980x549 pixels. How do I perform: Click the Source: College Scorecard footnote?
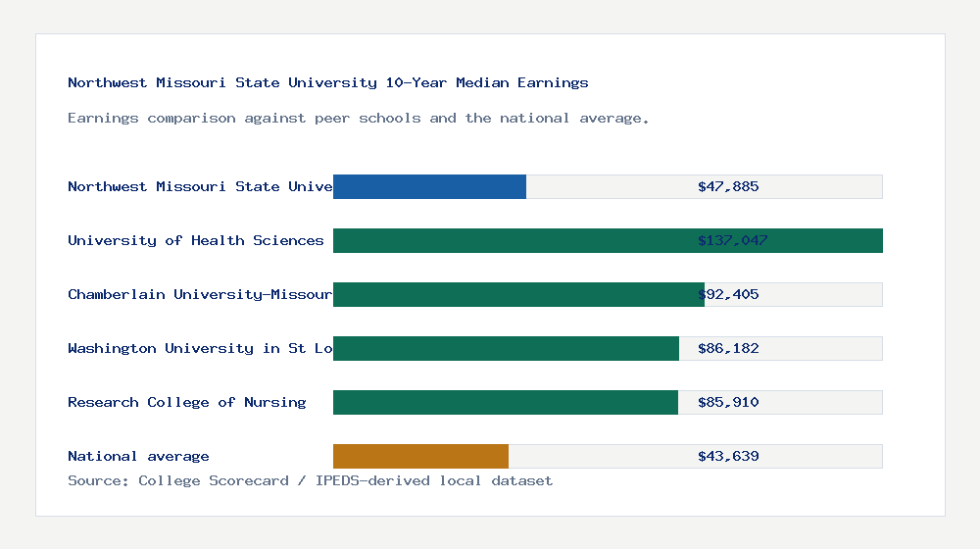[310, 480]
